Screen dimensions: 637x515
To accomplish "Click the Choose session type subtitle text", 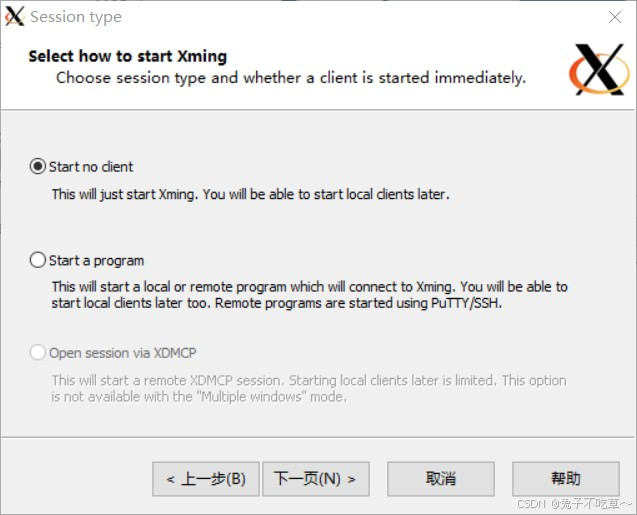I will tap(291, 78).
